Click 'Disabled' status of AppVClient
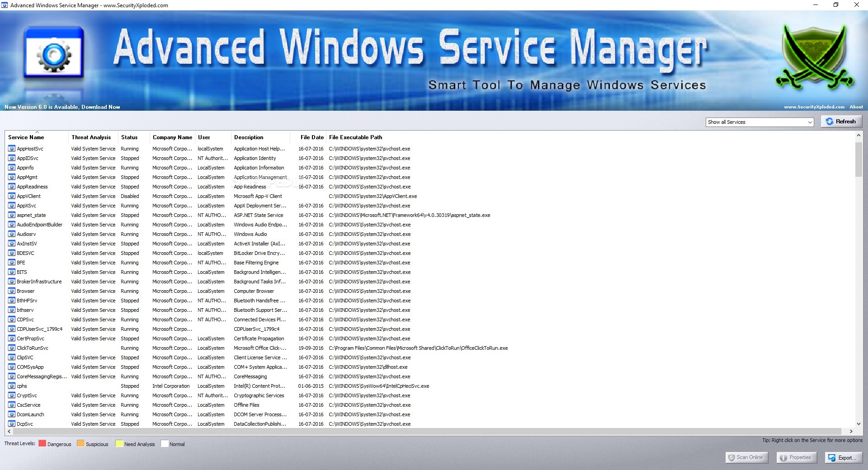This screenshot has height=470, width=868. pos(130,196)
